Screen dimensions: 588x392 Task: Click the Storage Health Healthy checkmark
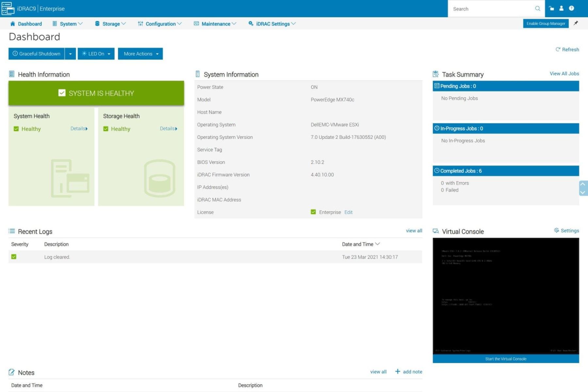106,129
